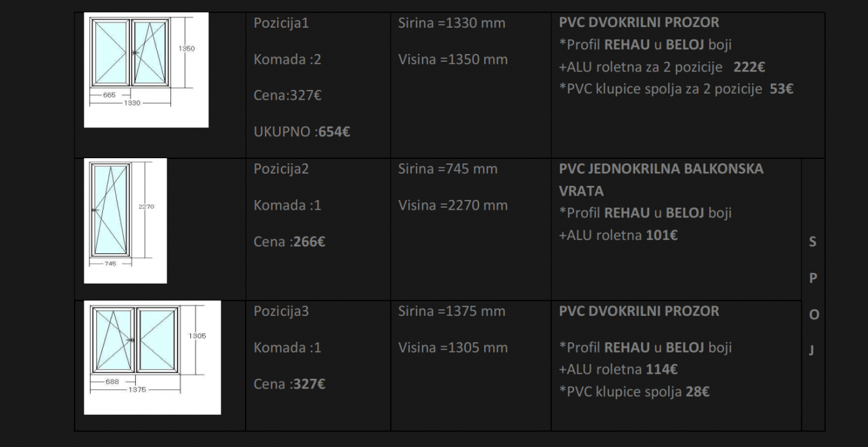This screenshot has width=868, height=447.
Task: Click the "Visina =2270 mm" height text
Action: point(453,206)
